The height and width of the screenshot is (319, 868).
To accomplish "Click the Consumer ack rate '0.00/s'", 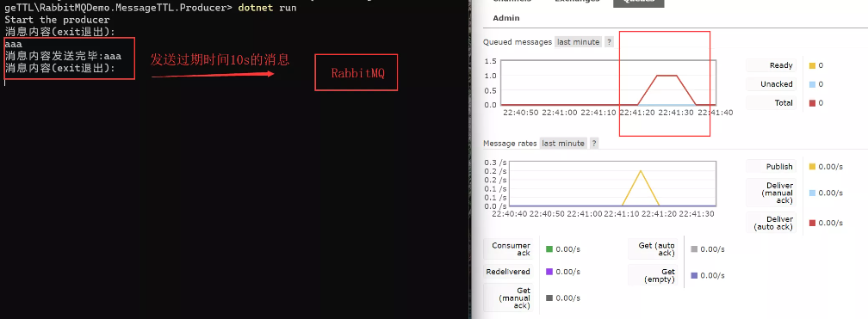I will 568,249.
